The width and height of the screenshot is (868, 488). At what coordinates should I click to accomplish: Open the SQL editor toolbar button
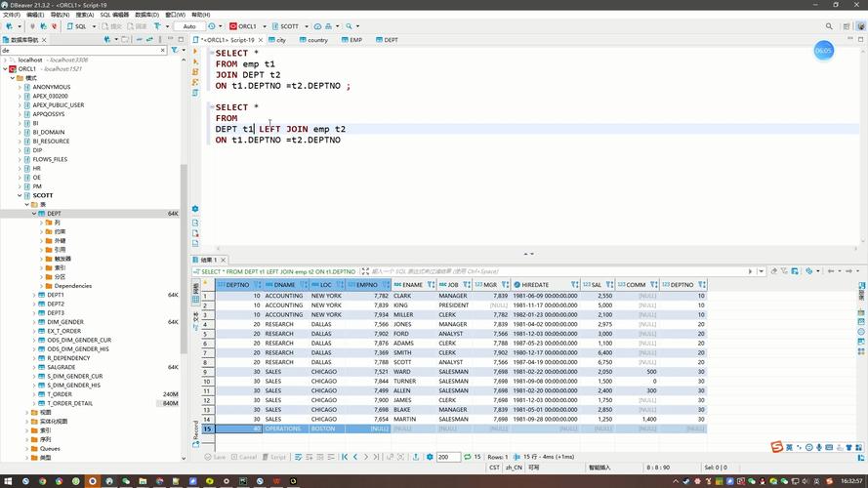pos(77,26)
